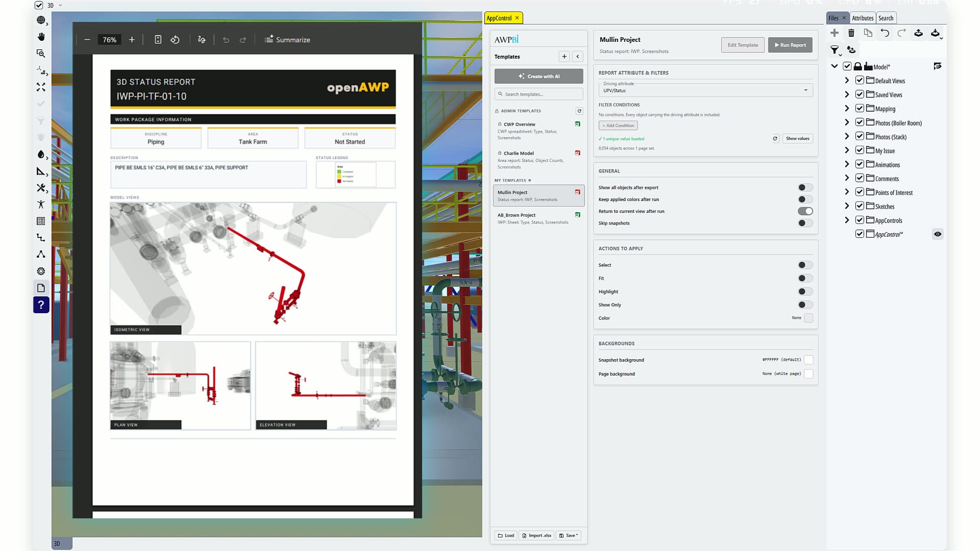
Task: Click the copy icon in Files toolbar
Action: (868, 33)
